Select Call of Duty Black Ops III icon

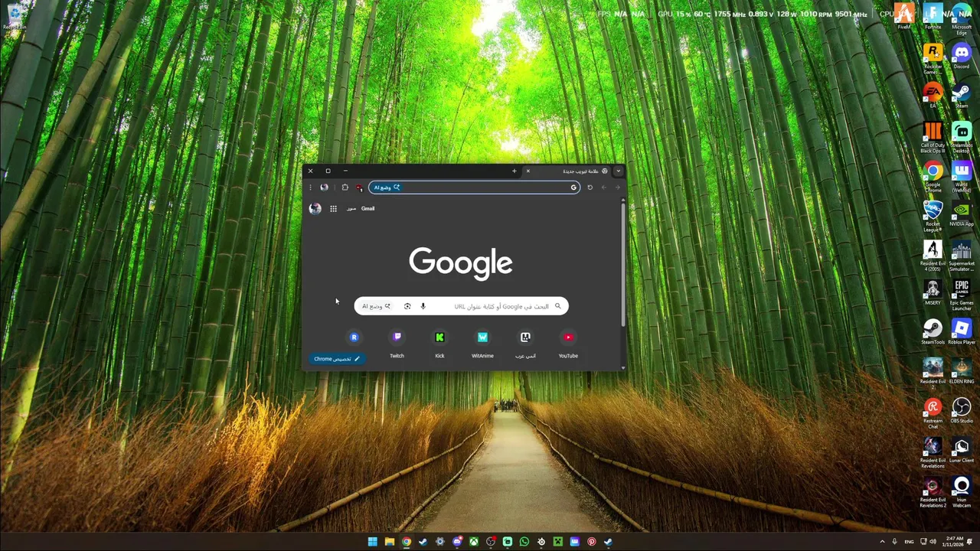933,138
